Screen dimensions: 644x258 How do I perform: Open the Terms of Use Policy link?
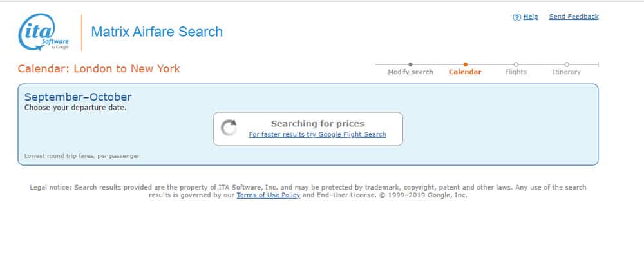click(x=268, y=195)
